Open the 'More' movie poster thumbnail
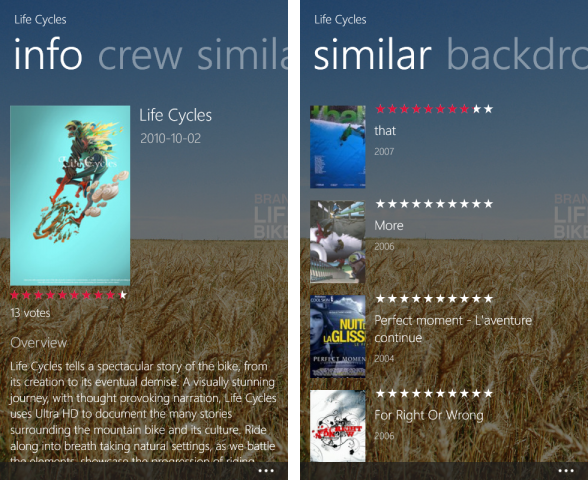 (338, 242)
